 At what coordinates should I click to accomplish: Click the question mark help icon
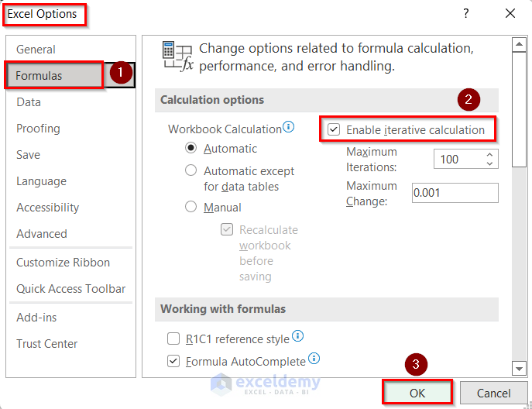[x=466, y=13]
